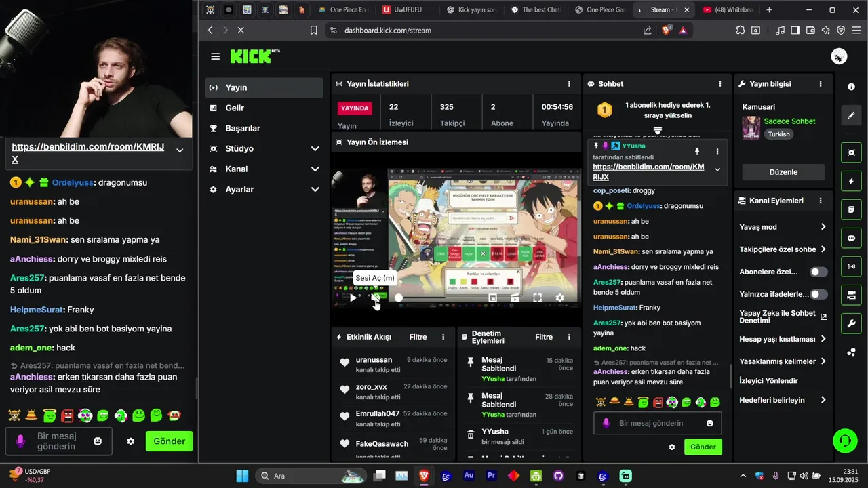Open settings gear in stream preview player
Viewport: 868px width, 488px height.
[559, 298]
